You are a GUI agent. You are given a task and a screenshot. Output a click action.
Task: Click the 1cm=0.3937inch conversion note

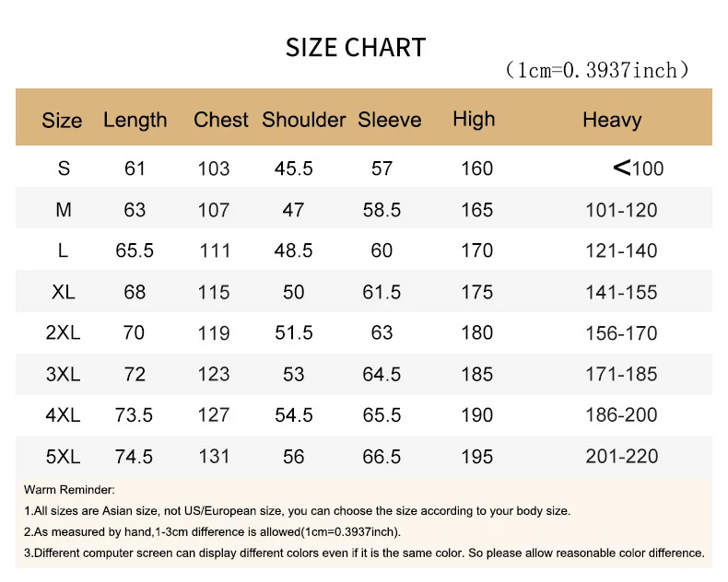click(x=597, y=71)
